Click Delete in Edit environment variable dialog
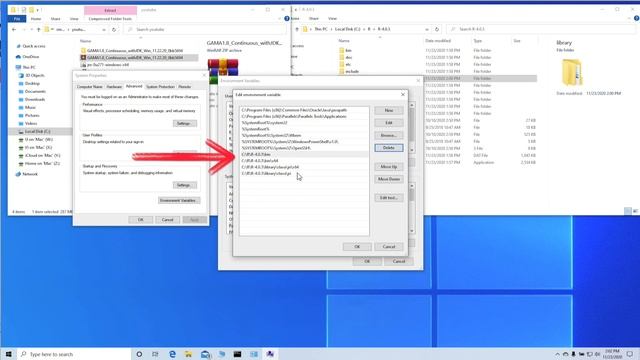The image size is (640, 360). click(389, 148)
